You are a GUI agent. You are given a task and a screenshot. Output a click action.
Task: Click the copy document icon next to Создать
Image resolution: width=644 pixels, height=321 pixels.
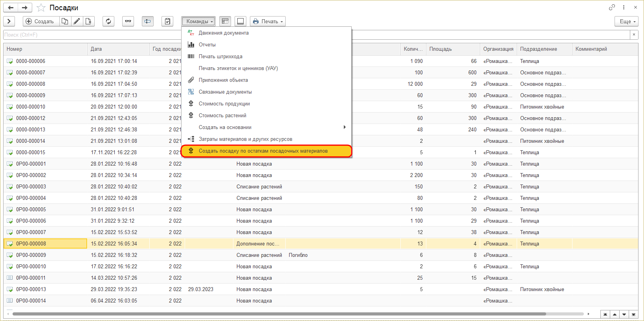(65, 21)
